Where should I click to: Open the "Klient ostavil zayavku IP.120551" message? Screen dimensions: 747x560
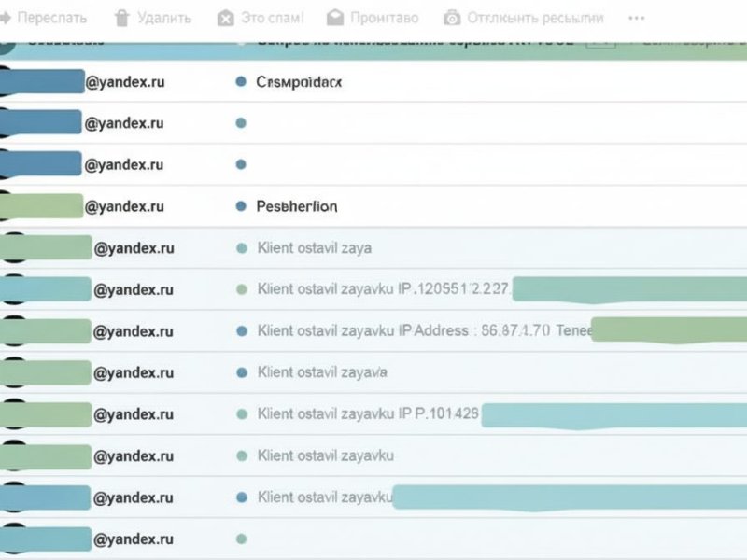pyautogui.click(x=384, y=289)
